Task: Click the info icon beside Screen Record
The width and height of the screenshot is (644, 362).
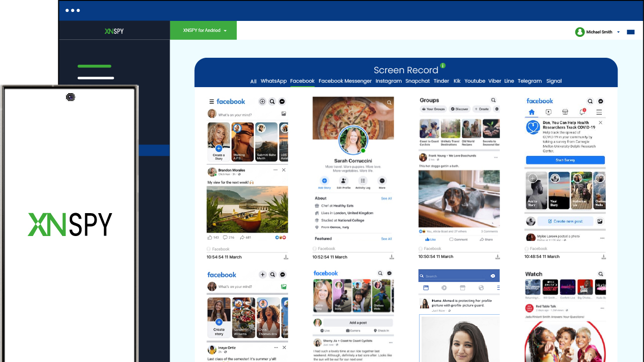Action: 443,66
